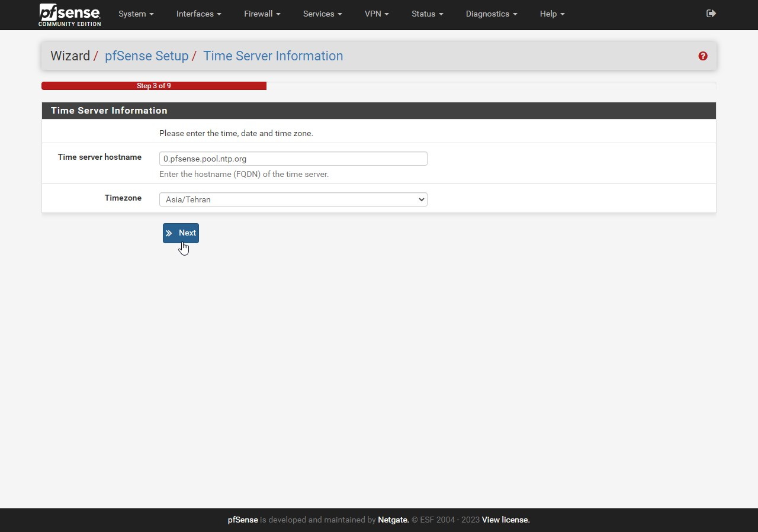
Task: Open the Firewall menu
Action: click(x=262, y=14)
